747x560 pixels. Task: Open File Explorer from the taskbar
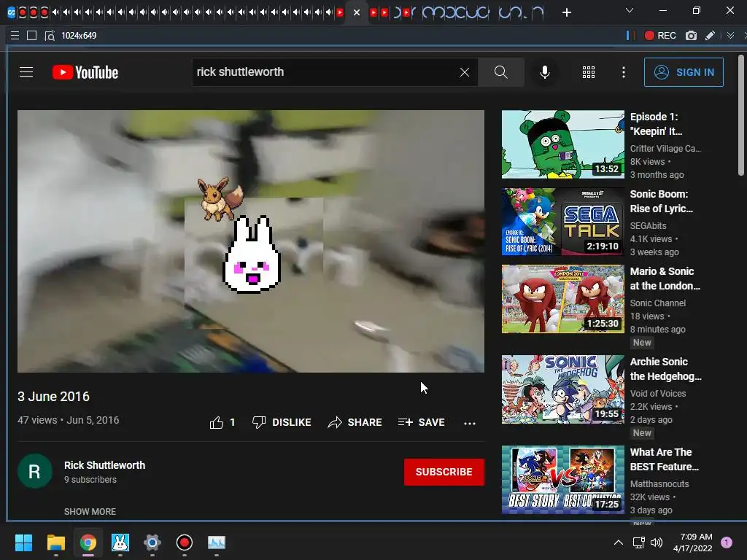[x=55, y=542]
